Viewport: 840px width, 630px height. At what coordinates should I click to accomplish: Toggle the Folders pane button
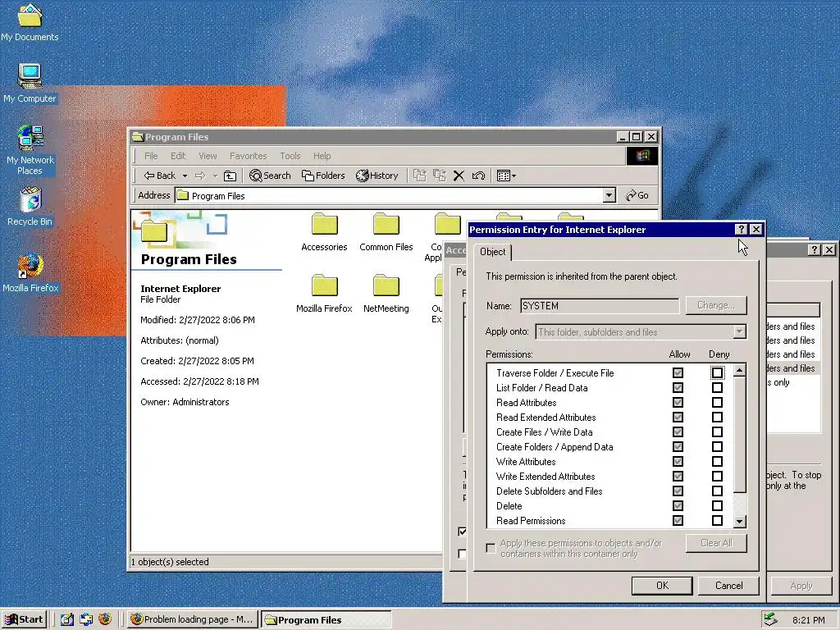[x=323, y=176]
